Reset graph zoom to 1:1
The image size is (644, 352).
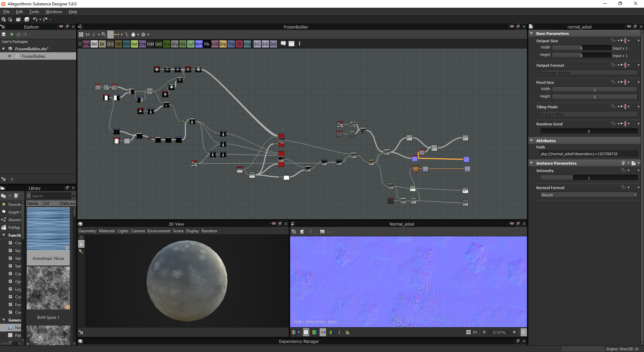click(x=88, y=35)
